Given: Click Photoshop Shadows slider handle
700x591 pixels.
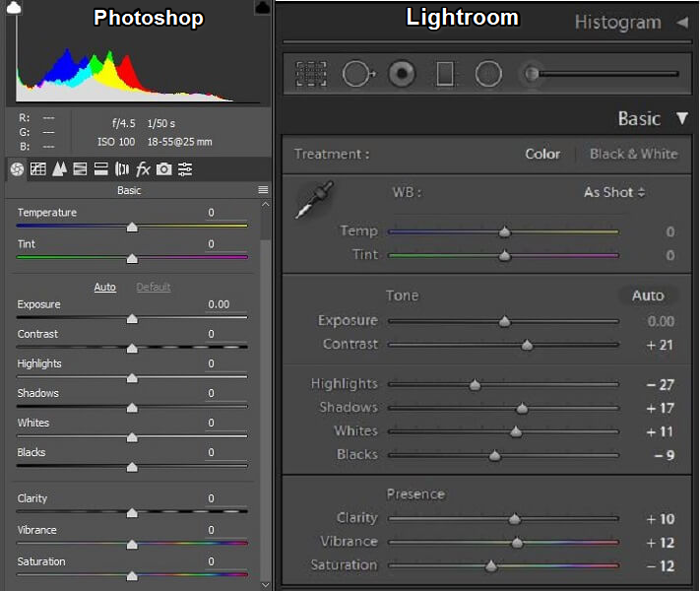Looking at the screenshot, I should coord(132,408).
